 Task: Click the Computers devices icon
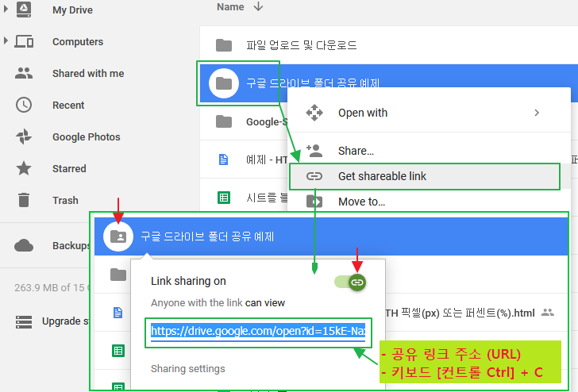tap(24, 41)
